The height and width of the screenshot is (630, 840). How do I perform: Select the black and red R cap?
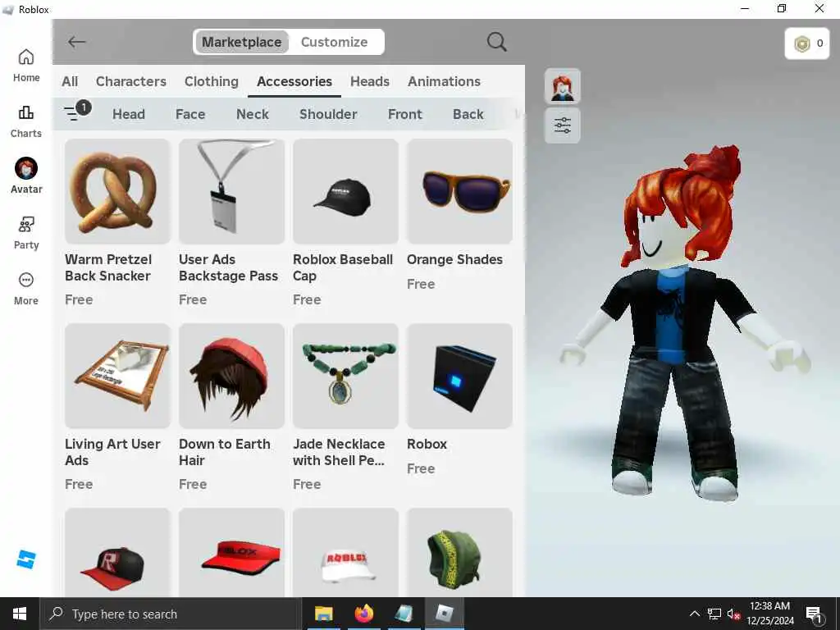(117, 553)
